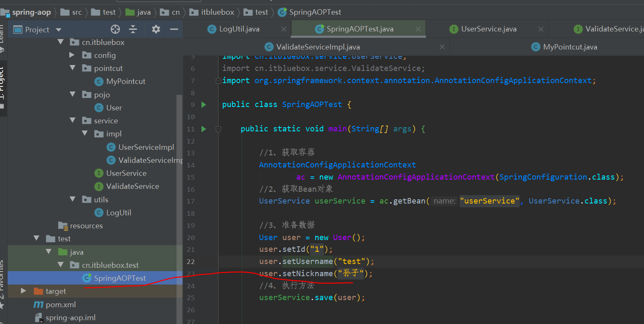Click the LogUtil.java tab class icon
Viewport: 644px width, 324px height.
212,29
